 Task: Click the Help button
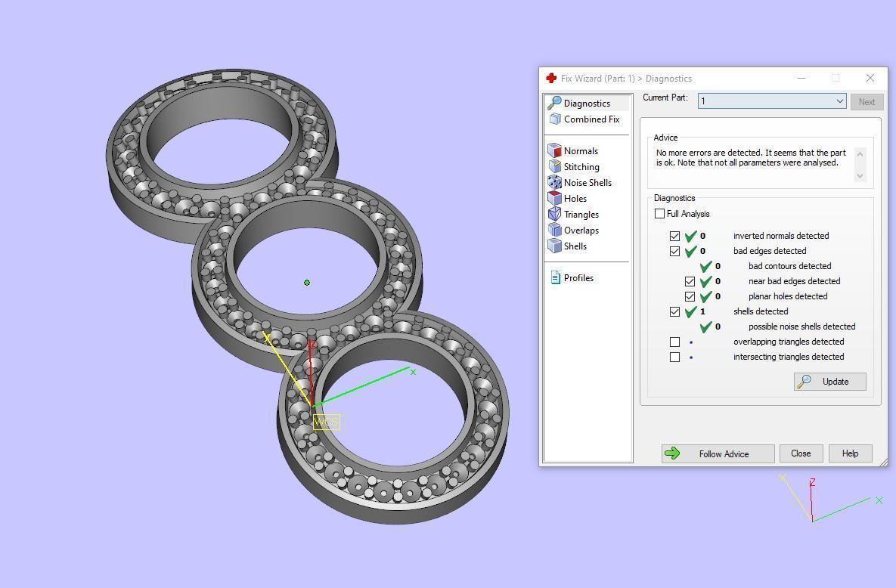coord(850,453)
